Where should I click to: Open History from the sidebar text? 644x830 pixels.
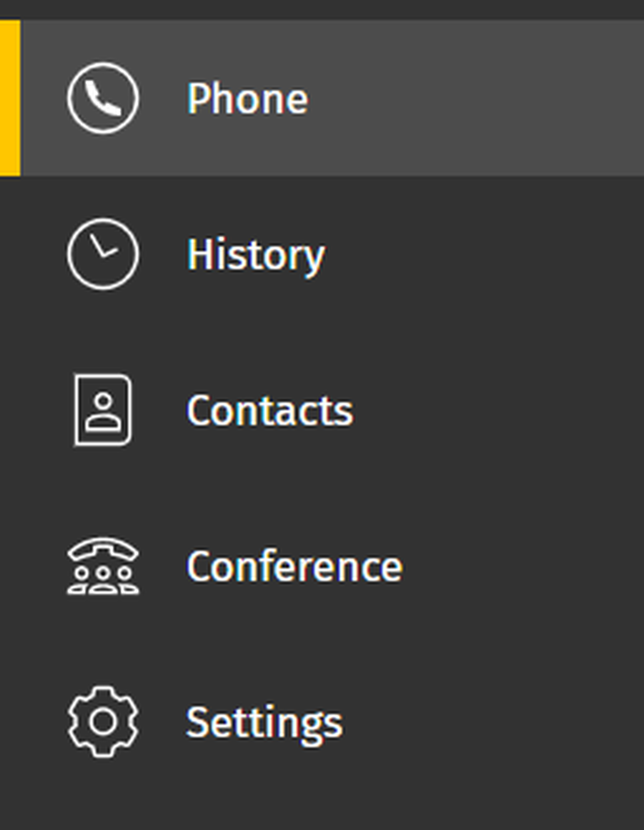[256, 255]
